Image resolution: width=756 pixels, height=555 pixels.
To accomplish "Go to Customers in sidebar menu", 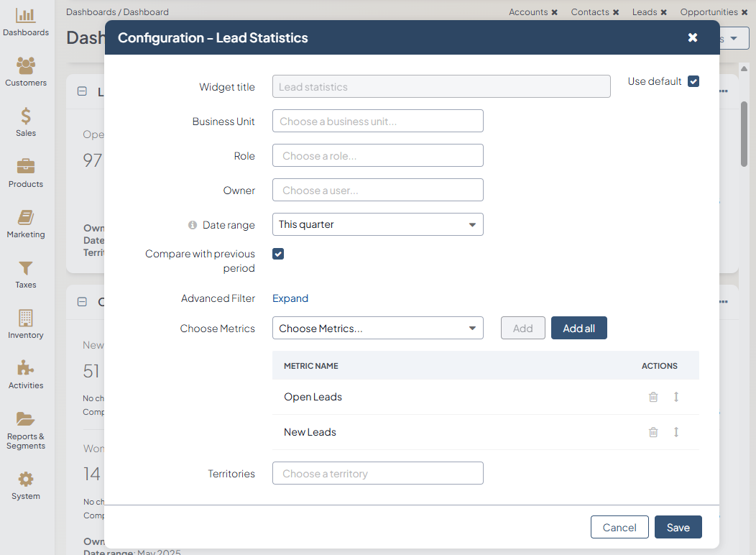I will click(x=26, y=73).
